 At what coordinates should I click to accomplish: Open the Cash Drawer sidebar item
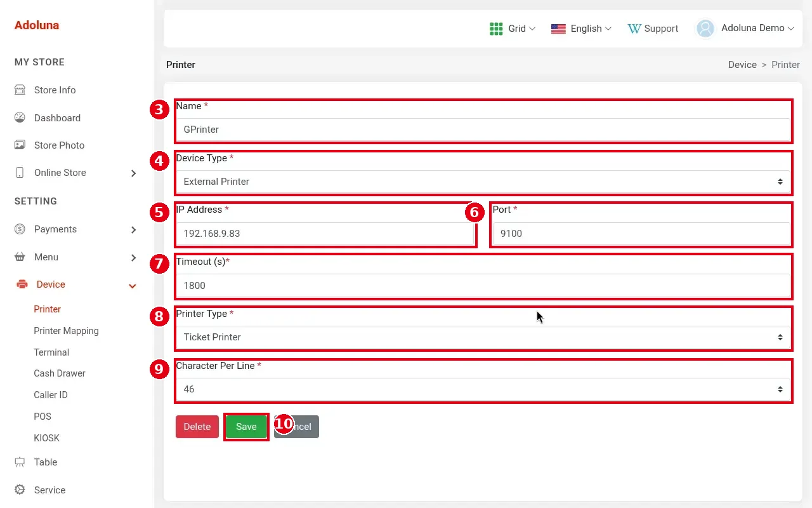pyautogui.click(x=60, y=373)
